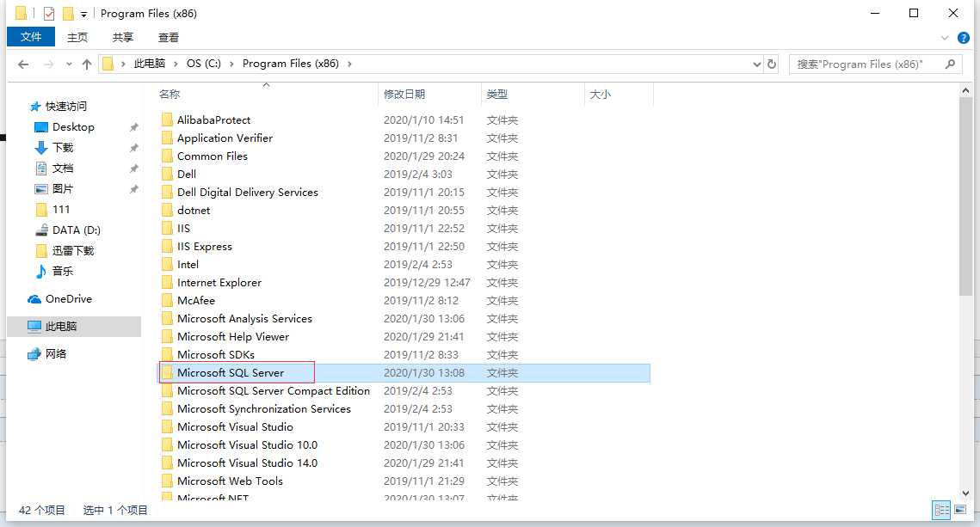The image size is (980, 527).
Task: Open DATA (D:) drive in sidebar
Action: click(x=76, y=230)
